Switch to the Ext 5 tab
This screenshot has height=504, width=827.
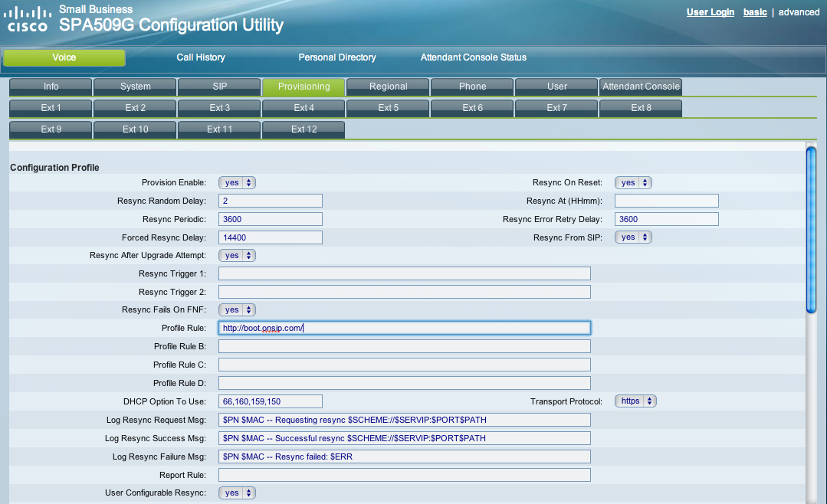388,108
